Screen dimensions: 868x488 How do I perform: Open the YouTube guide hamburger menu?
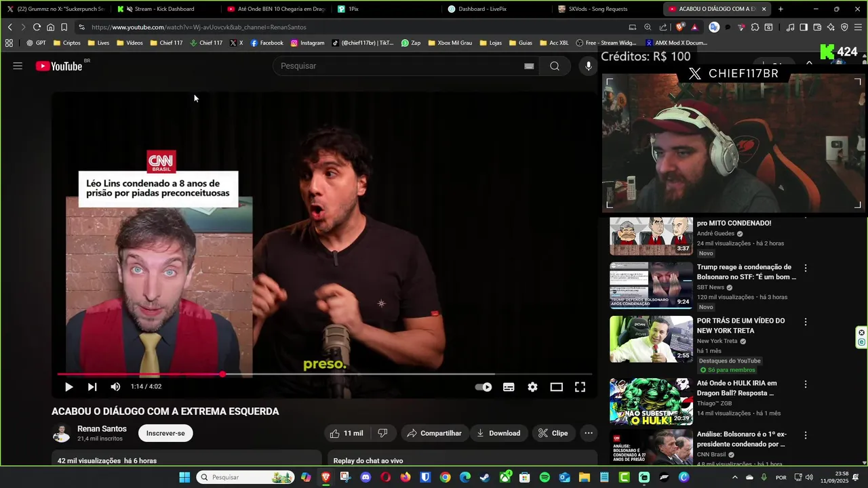point(18,66)
